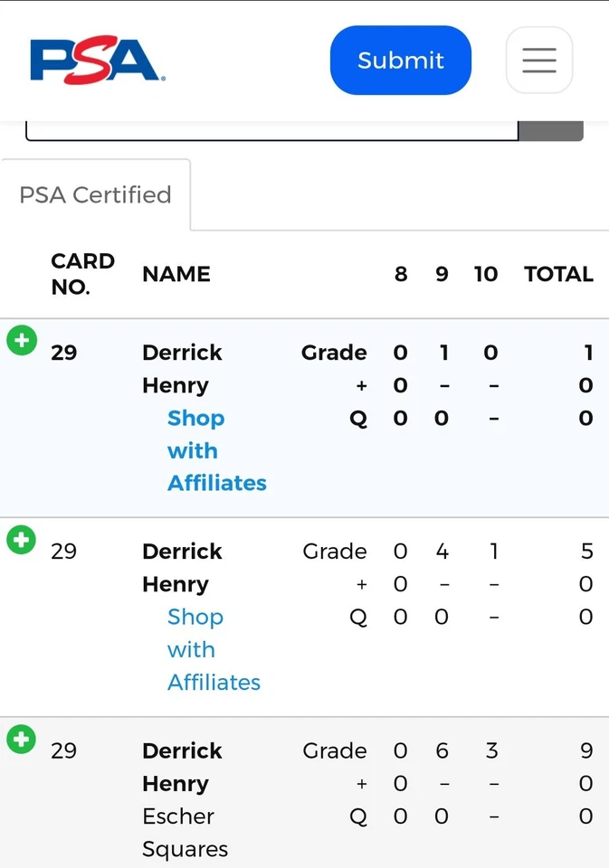Focus the search input field
Screen dimensions: 609x868
pos(271,130)
